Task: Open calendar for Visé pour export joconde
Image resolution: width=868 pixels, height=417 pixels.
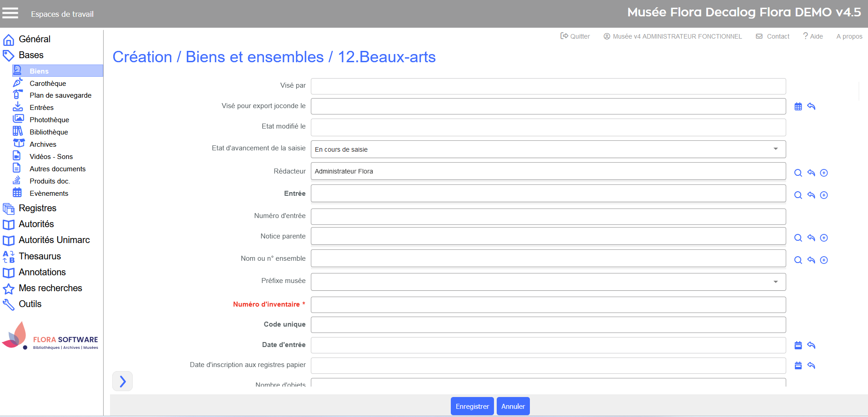Action: [x=798, y=106]
